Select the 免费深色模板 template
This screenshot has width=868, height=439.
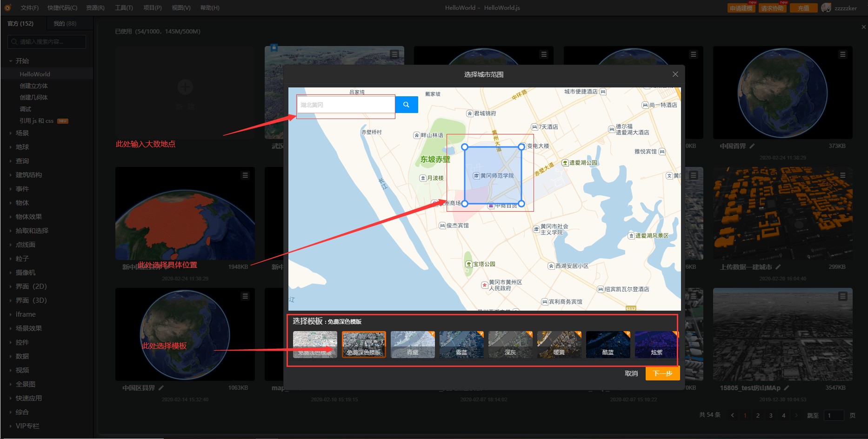[x=364, y=345]
